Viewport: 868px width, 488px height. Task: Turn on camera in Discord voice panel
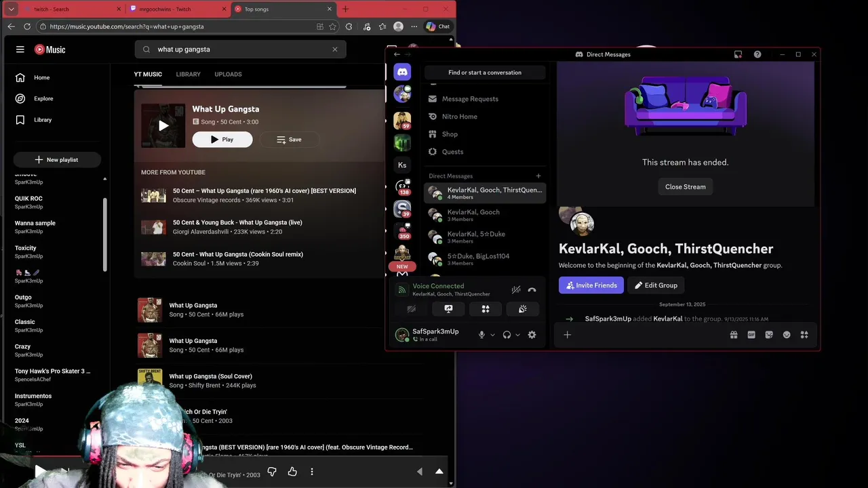click(x=411, y=309)
